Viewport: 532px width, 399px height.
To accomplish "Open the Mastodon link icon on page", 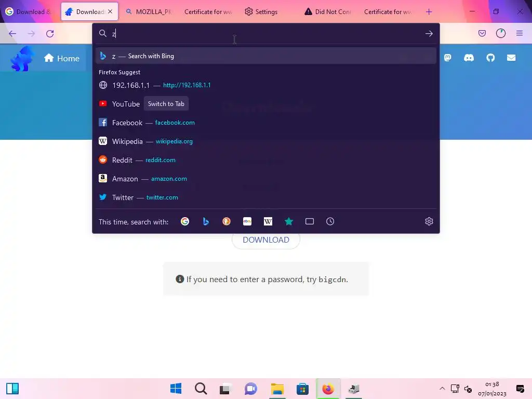I will [448, 58].
